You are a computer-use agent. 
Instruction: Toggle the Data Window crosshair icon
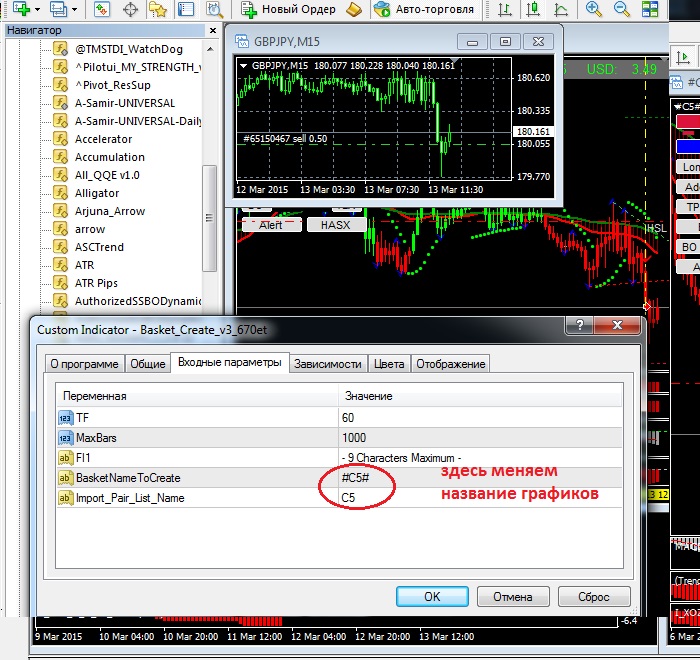point(130,9)
